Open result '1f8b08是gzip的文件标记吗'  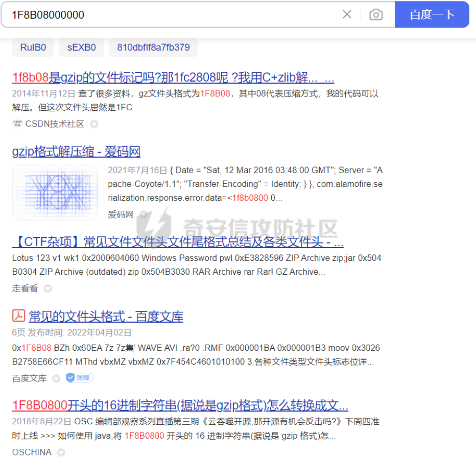click(x=173, y=78)
